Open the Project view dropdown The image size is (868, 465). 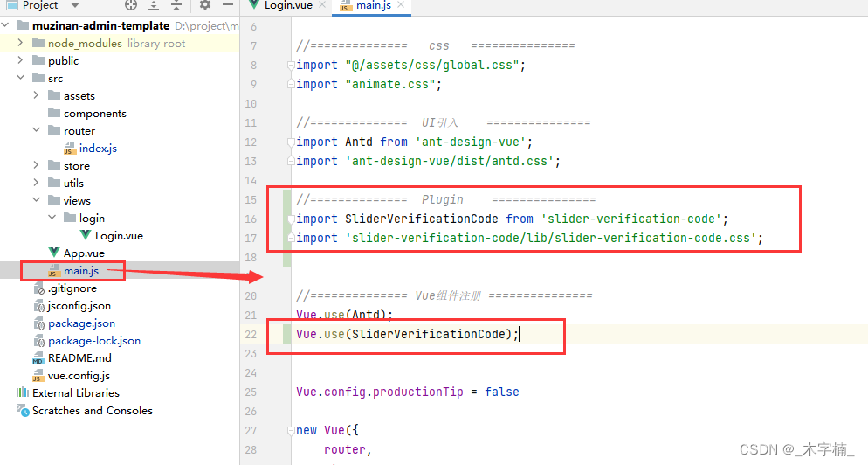(75, 5)
